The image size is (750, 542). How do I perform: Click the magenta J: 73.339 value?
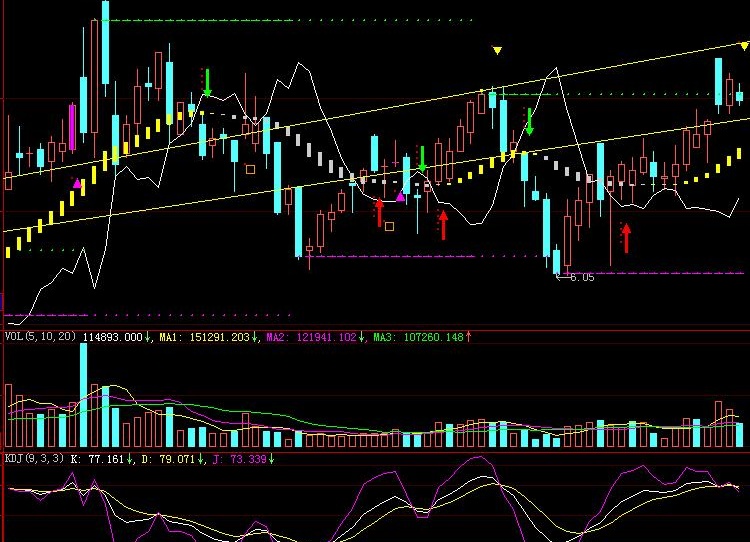point(239,459)
